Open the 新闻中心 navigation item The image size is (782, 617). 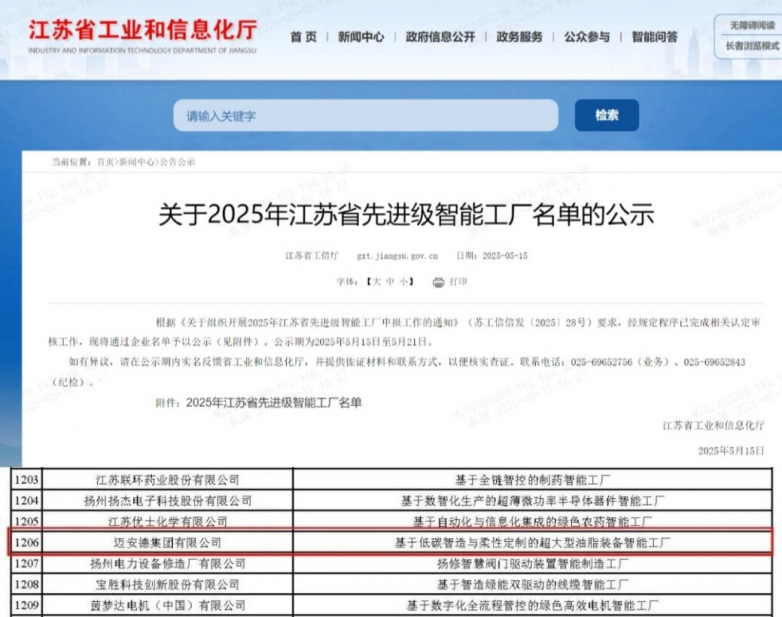tap(361, 37)
